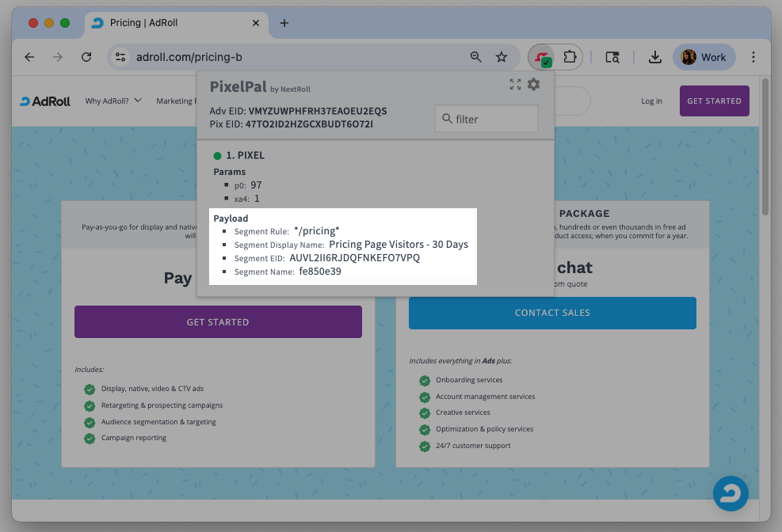This screenshot has height=532, width=782.
Task: Open Chrome's three-dot menu
Action: click(753, 57)
